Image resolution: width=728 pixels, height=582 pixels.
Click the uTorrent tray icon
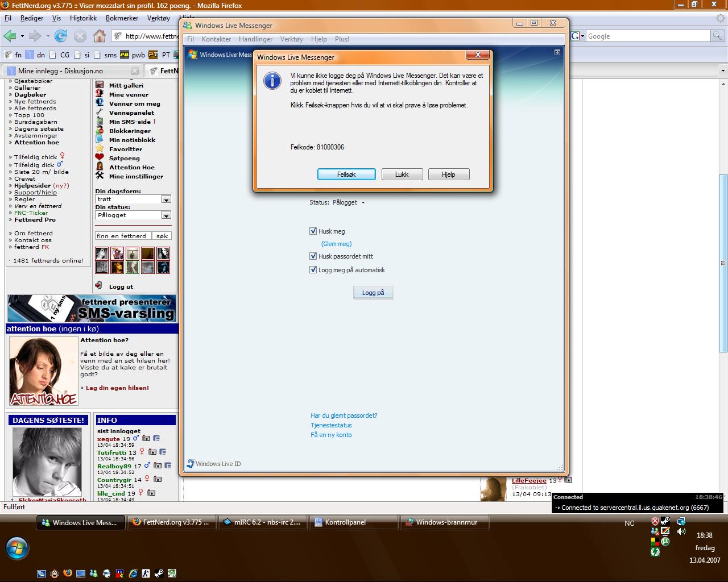pos(665,542)
